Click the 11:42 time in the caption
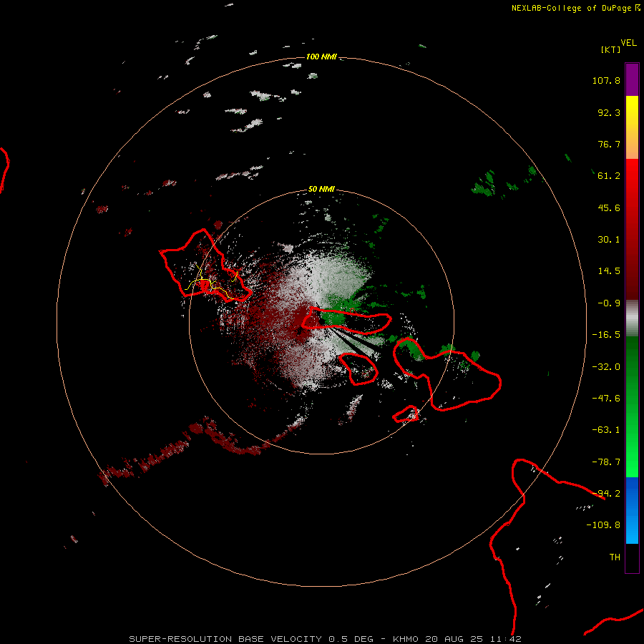Viewport: 644px width, 644px height. 506,639
